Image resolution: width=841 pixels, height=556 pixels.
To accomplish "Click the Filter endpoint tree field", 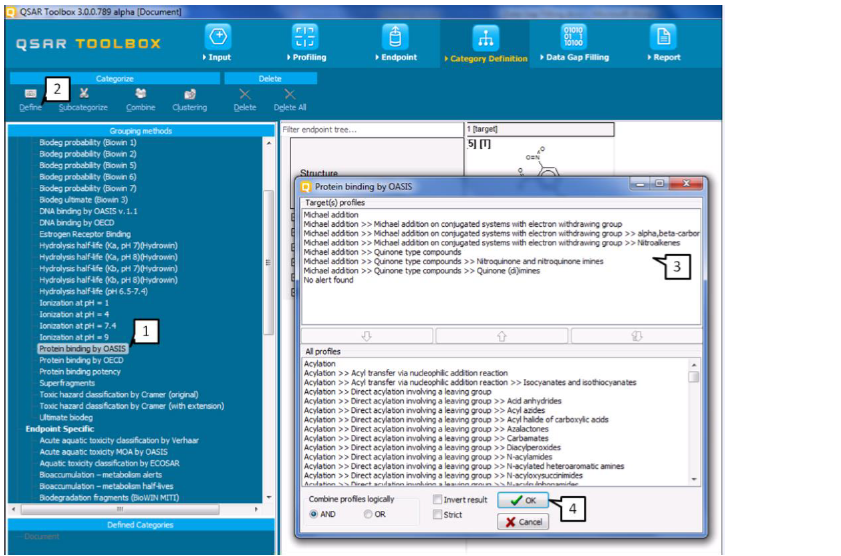I will click(x=372, y=129).
